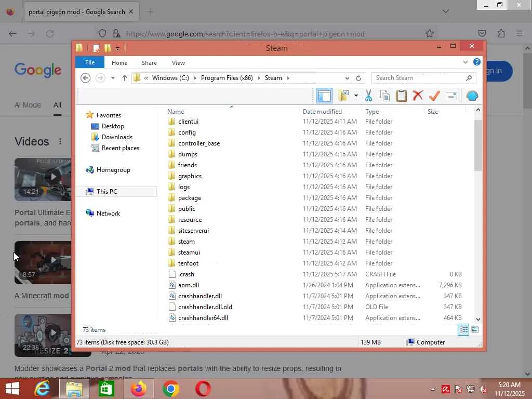Open the Windows Start button
Screen dimensions: 532x399
(x=12, y=389)
